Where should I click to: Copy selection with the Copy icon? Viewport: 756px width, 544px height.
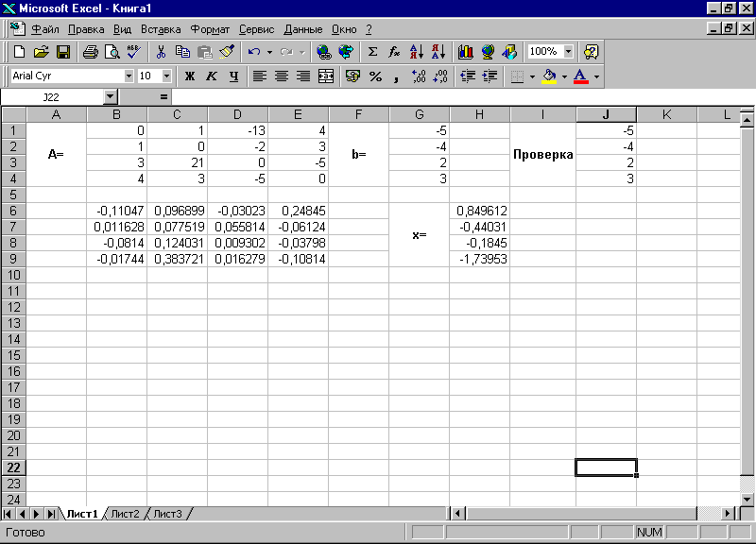182,52
